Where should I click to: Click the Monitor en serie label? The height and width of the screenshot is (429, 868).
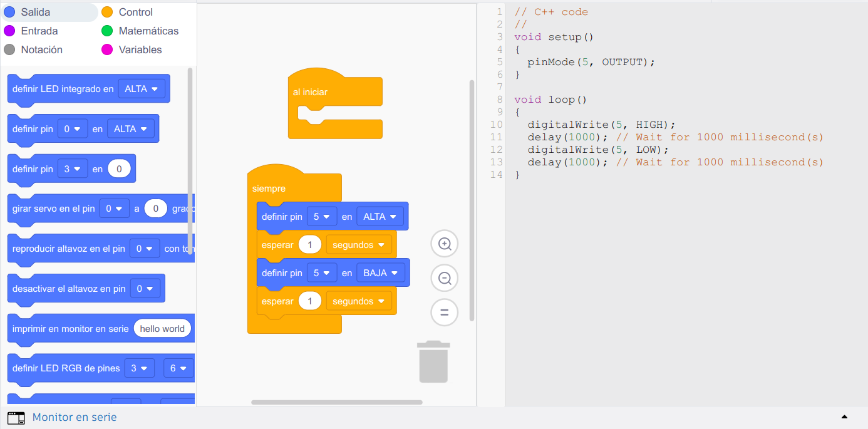pyautogui.click(x=75, y=417)
